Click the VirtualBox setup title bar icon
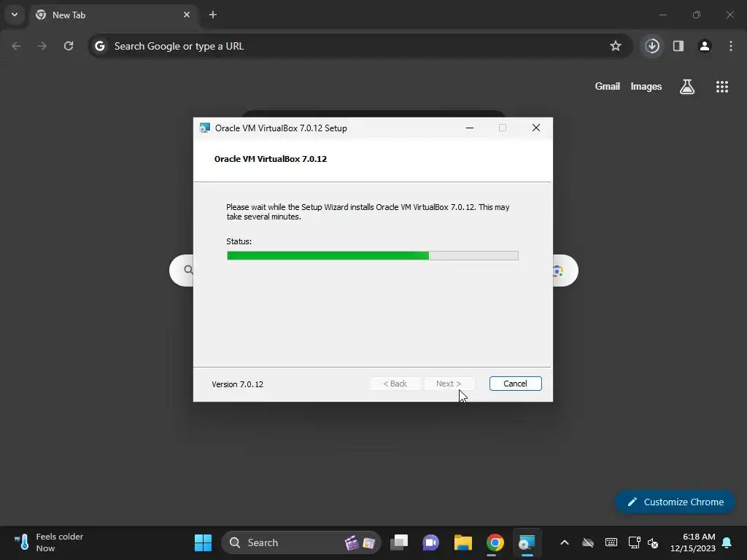Viewport: 747px width, 560px height. tap(205, 128)
